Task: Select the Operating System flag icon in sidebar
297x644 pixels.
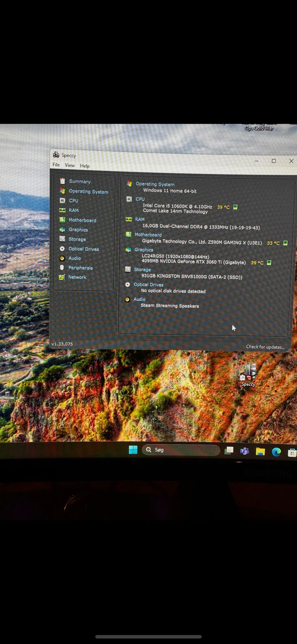Action: tap(62, 191)
